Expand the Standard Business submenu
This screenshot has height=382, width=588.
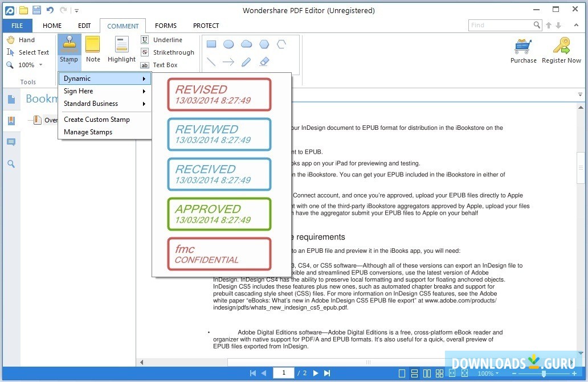point(105,104)
